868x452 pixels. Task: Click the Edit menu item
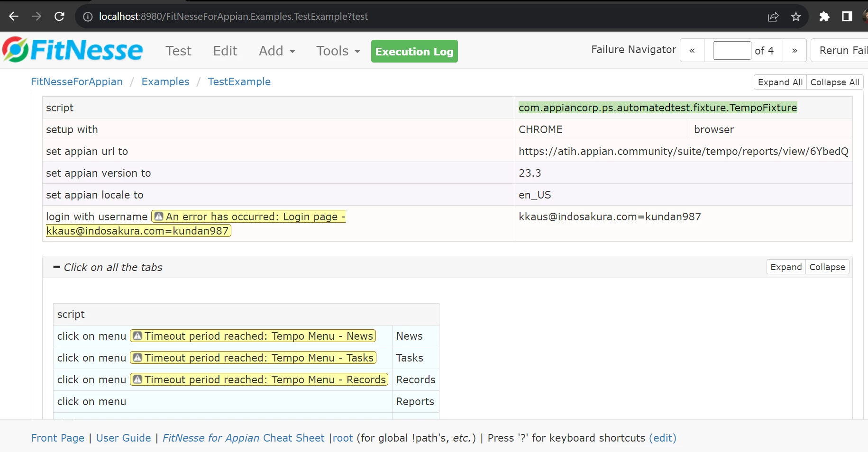click(x=225, y=51)
